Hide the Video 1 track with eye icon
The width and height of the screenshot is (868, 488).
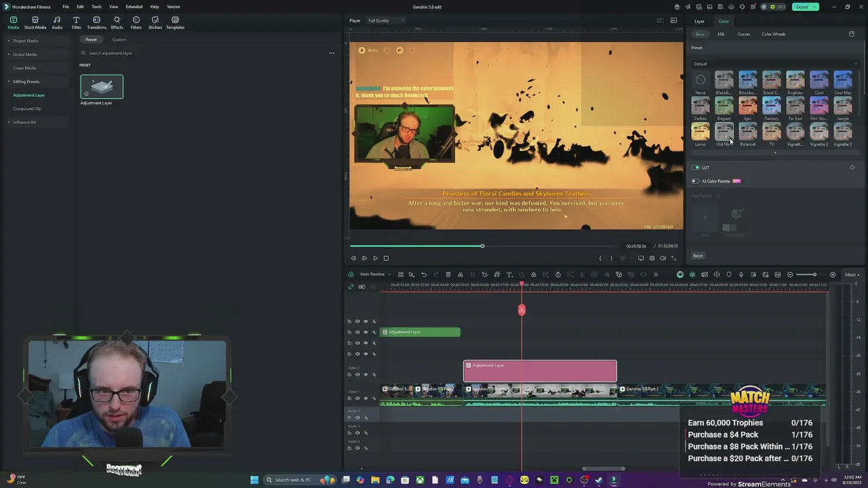click(366, 399)
